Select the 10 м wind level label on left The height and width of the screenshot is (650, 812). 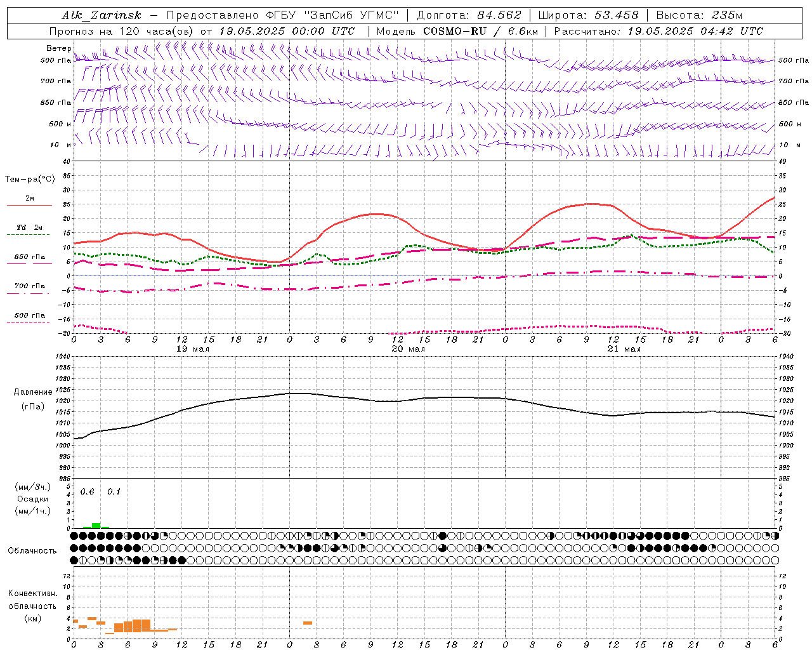coord(60,145)
